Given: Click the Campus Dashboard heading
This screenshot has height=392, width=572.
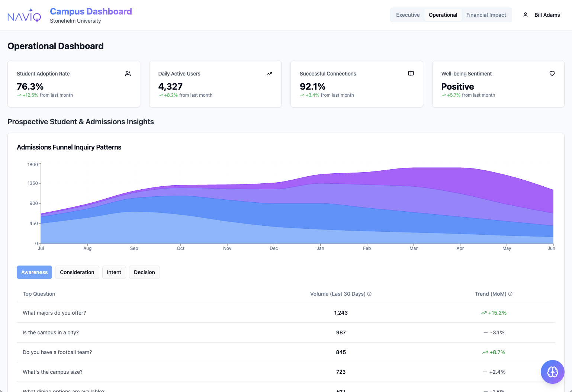Looking at the screenshot, I should click(x=91, y=12).
